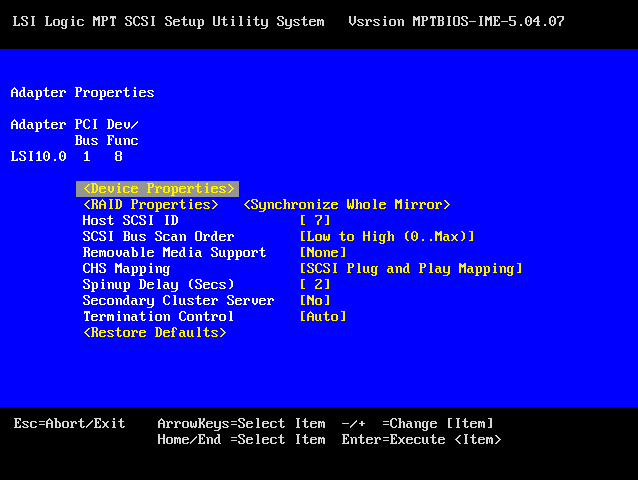Select SCSI Plug and Play Mapping value
This screenshot has height=480, width=638.
pyautogui.click(x=411, y=269)
